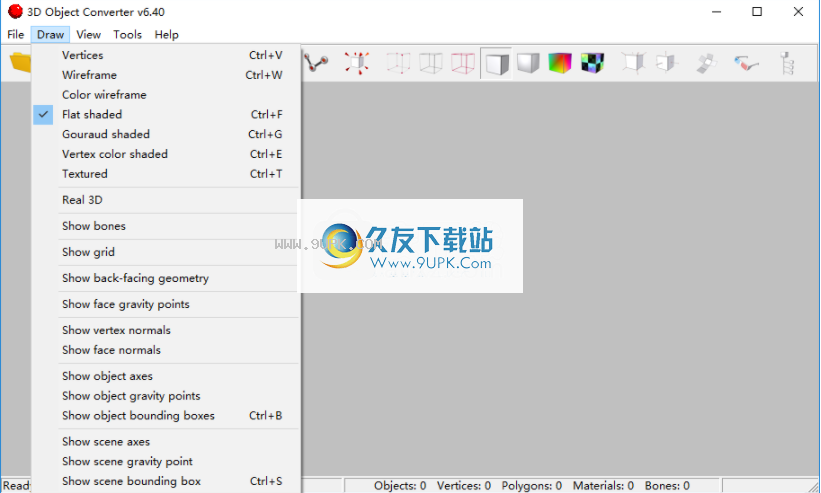Screen dimensions: 821x493
Task: Close the open Draw menu
Action: pos(50,35)
